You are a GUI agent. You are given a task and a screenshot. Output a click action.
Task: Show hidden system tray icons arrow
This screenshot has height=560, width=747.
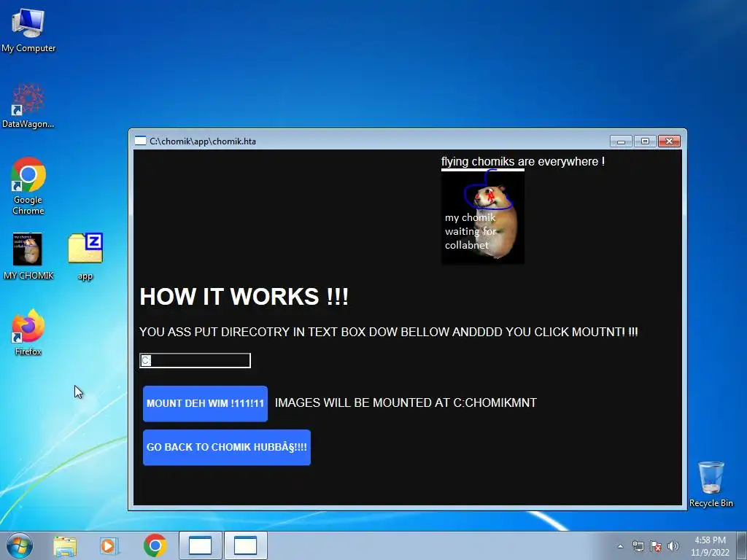coord(620,546)
